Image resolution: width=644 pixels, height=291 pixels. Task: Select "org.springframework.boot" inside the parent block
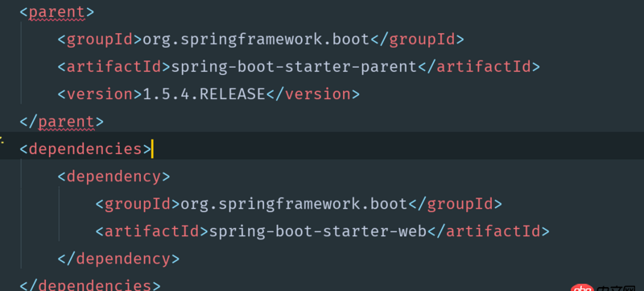pyautogui.click(x=256, y=39)
